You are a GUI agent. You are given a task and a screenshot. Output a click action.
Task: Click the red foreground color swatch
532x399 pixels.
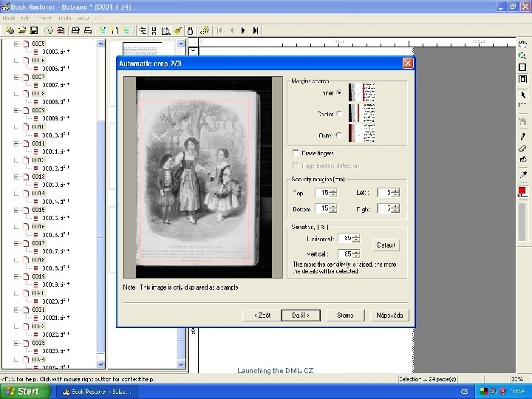point(522,191)
